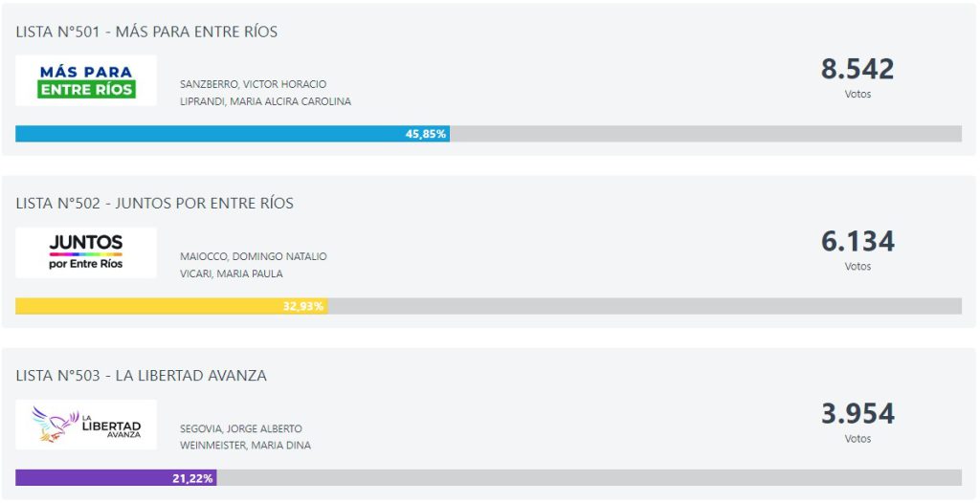Click candidate Sanzberro, Victor Horacio
Viewport: 980px width, 503px height.
point(253,84)
